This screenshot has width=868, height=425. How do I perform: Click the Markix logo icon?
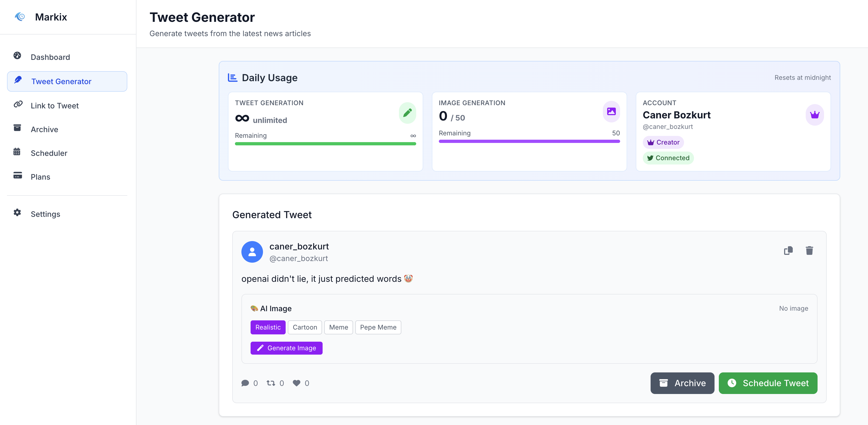coord(20,16)
